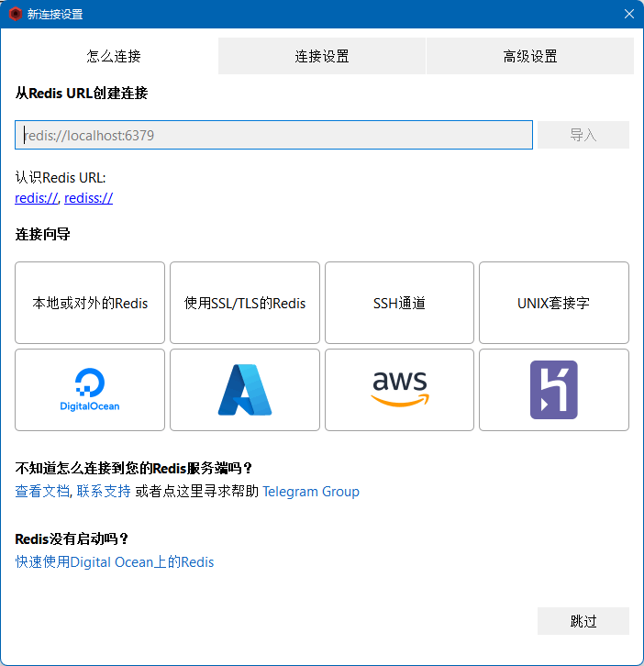
Task: Open the redis:// link
Action: click(x=36, y=198)
